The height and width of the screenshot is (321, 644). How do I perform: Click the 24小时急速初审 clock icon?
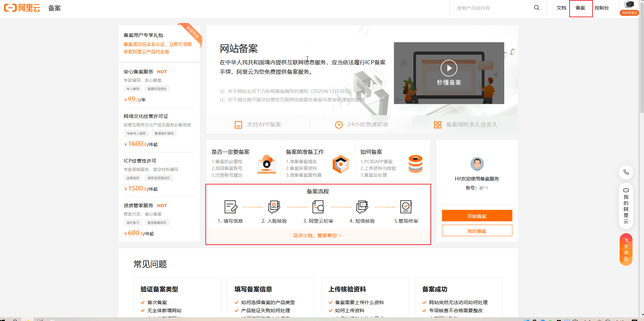point(339,125)
